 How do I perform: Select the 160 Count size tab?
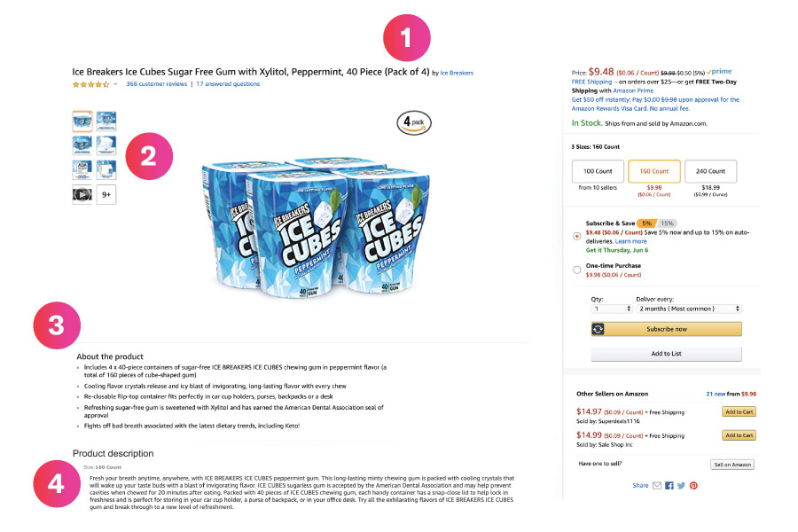tap(653, 171)
